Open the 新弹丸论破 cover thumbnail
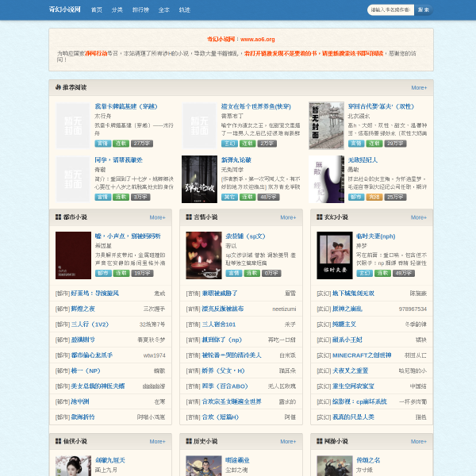 199,179
